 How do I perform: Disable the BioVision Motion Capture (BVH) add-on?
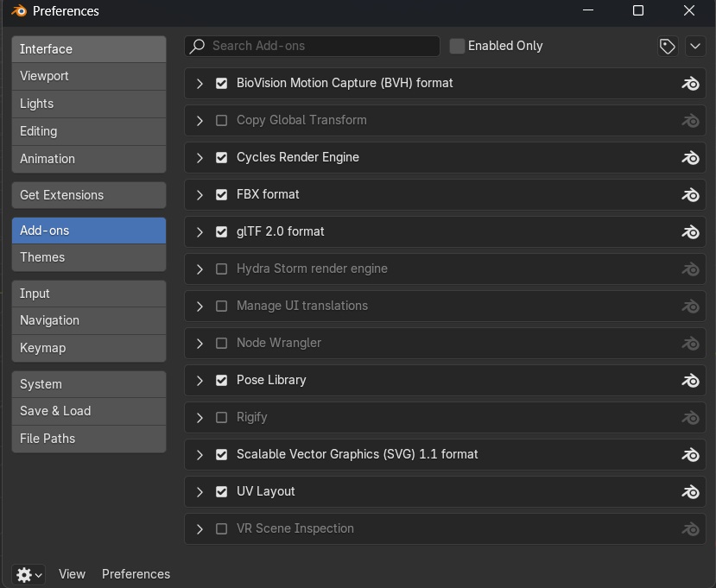point(221,84)
